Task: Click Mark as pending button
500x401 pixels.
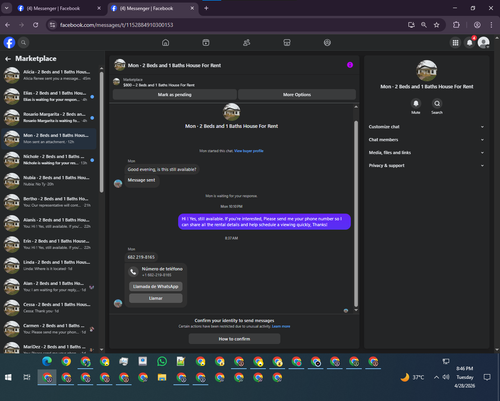Action: (x=175, y=95)
